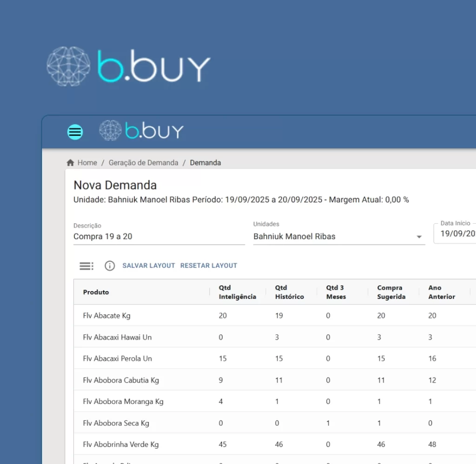Go to Home breadcrumb link
The image size is (476, 464).
click(87, 163)
